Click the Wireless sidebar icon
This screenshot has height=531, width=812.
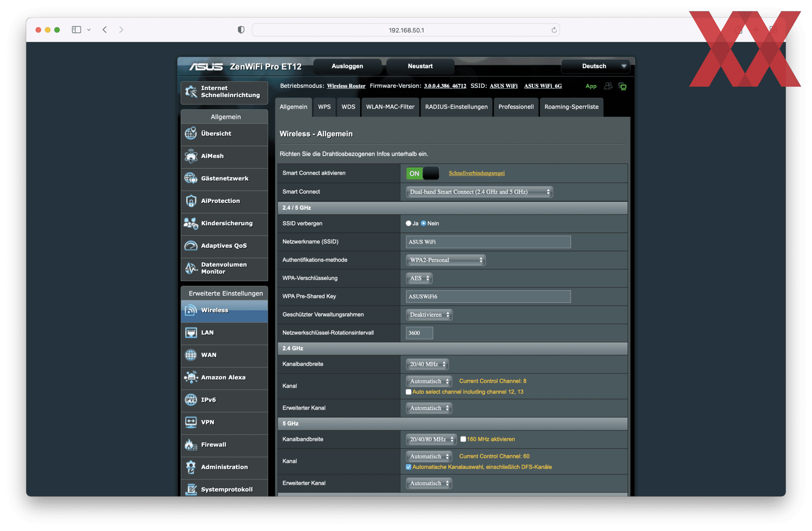(191, 310)
